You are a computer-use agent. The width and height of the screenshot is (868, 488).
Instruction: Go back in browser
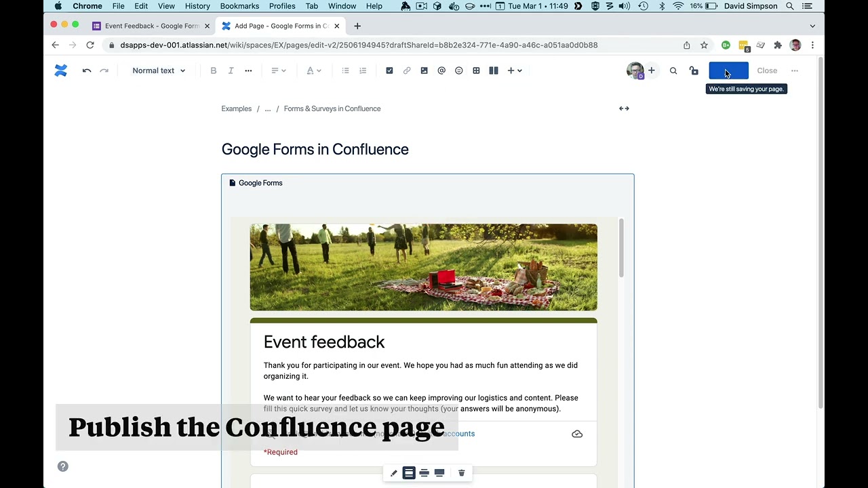point(56,45)
